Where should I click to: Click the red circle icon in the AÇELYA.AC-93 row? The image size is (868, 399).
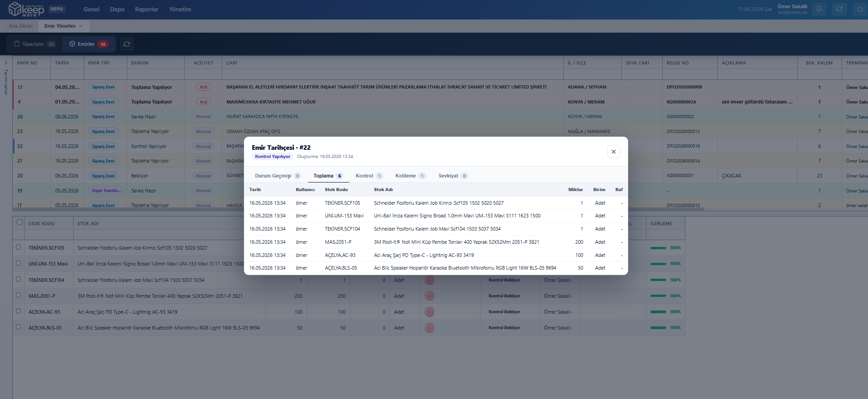click(429, 312)
